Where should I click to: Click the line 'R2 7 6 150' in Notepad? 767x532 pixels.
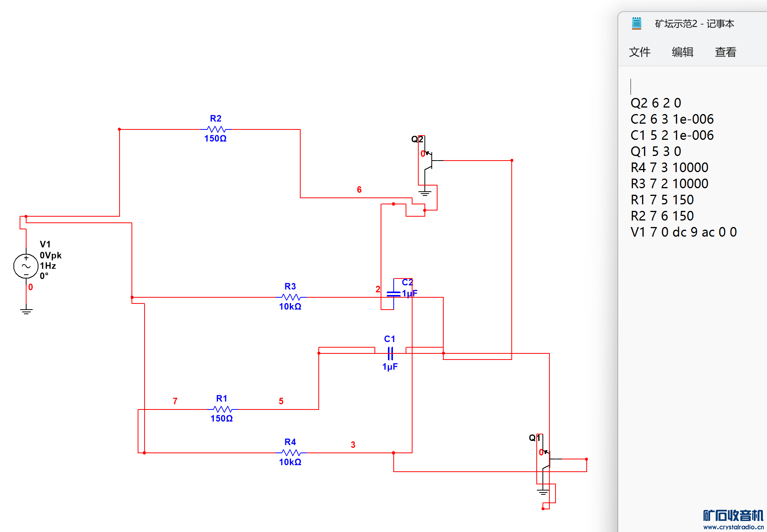[x=662, y=216]
